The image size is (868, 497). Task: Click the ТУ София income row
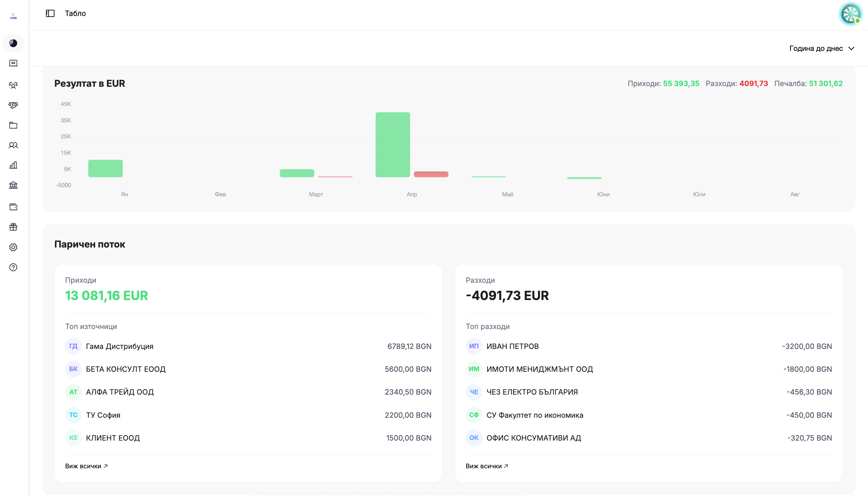click(248, 415)
